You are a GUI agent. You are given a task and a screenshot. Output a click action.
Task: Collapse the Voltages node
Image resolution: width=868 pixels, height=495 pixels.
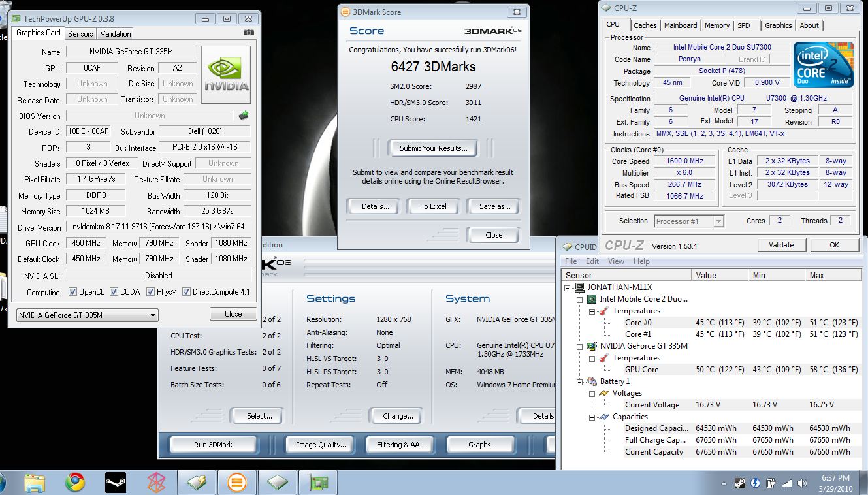592,393
